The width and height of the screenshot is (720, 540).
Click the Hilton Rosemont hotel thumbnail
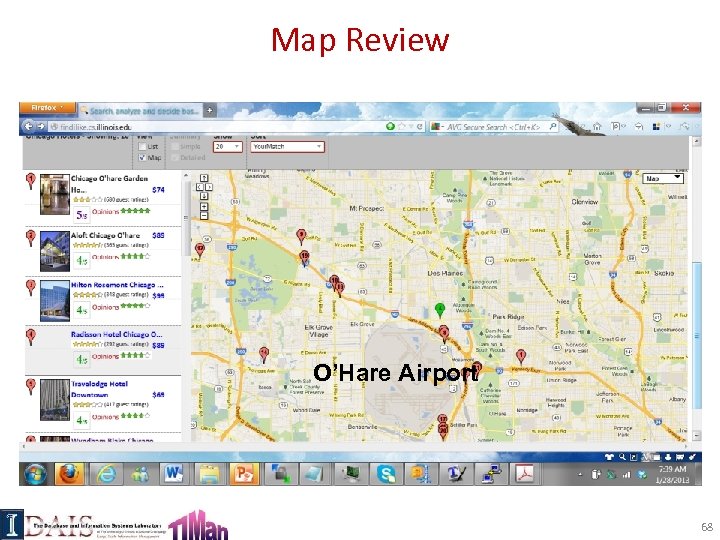coord(55,301)
